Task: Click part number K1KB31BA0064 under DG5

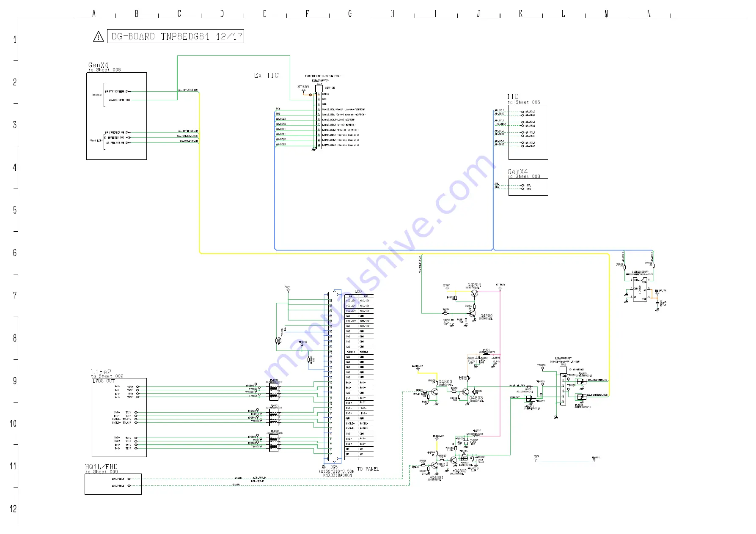Action: pos(338,475)
